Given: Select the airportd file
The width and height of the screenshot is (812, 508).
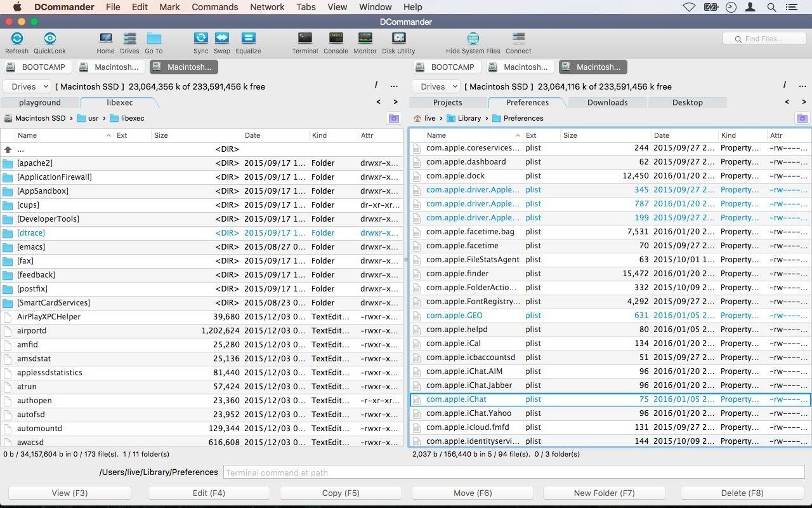Looking at the screenshot, I should (202, 331).
